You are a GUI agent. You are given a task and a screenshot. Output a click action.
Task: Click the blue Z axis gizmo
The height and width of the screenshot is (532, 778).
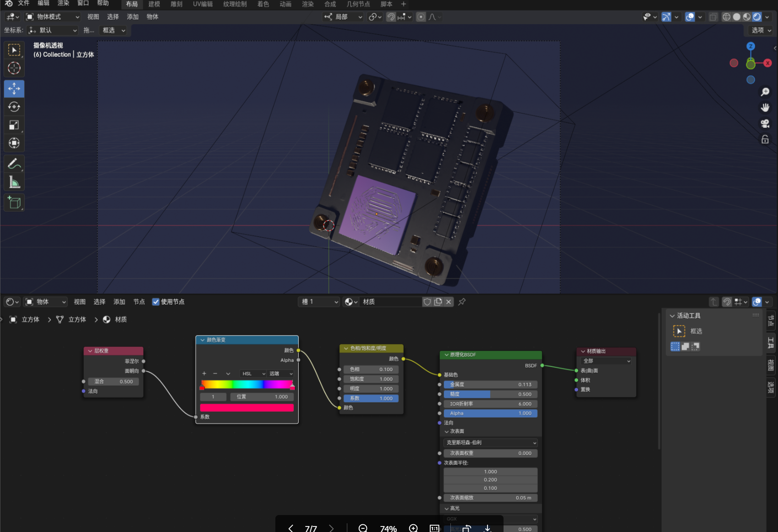(751, 46)
